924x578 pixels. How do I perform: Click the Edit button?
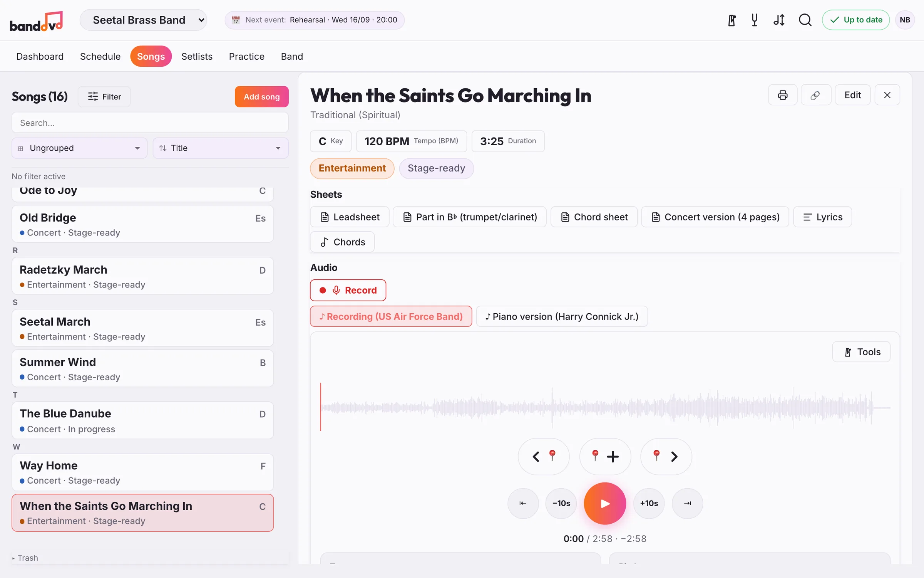click(x=852, y=95)
